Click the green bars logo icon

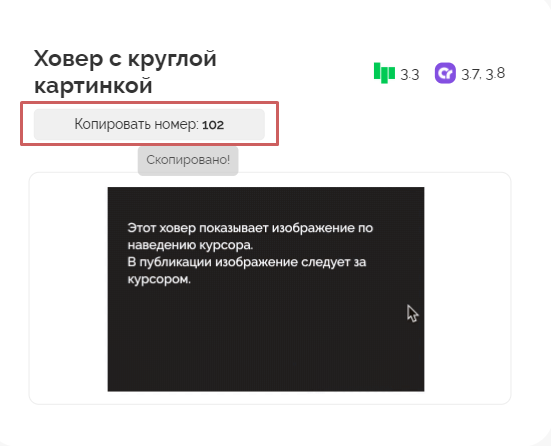[384, 73]
